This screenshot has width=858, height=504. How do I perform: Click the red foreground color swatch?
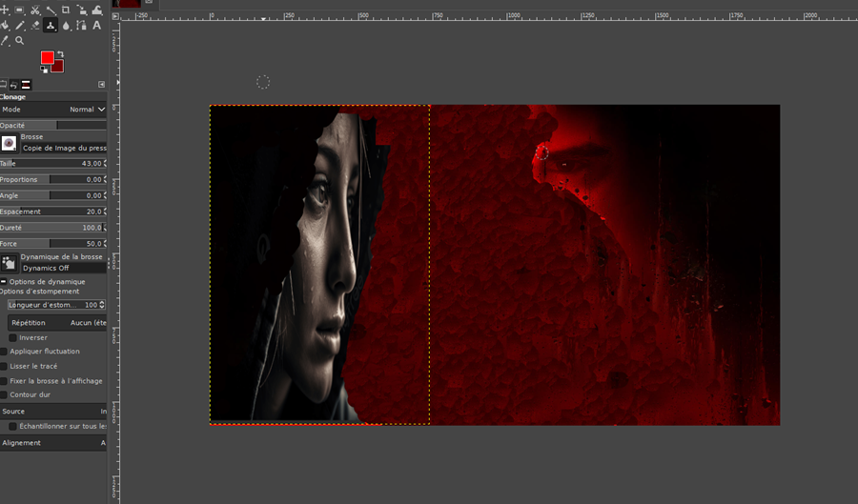click(x=47, y=58)
